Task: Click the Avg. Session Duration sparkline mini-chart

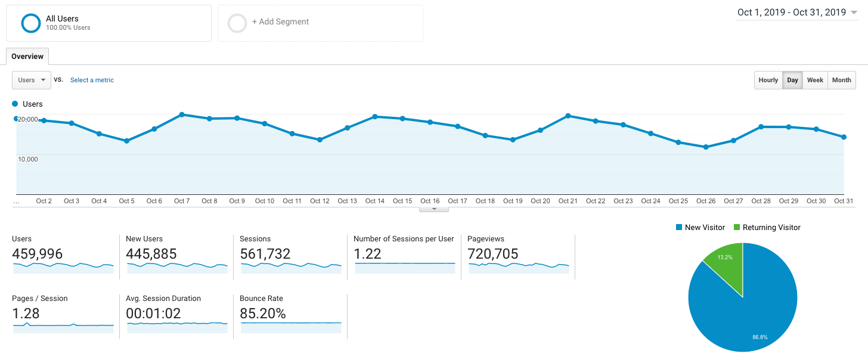Action: [176, 328]
